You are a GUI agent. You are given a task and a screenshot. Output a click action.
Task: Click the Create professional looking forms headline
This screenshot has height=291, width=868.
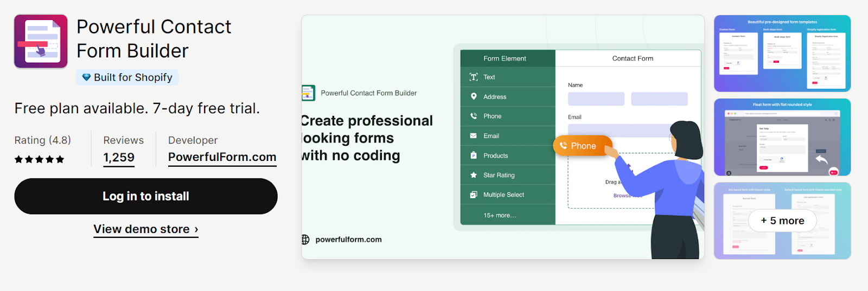[367, 138]
